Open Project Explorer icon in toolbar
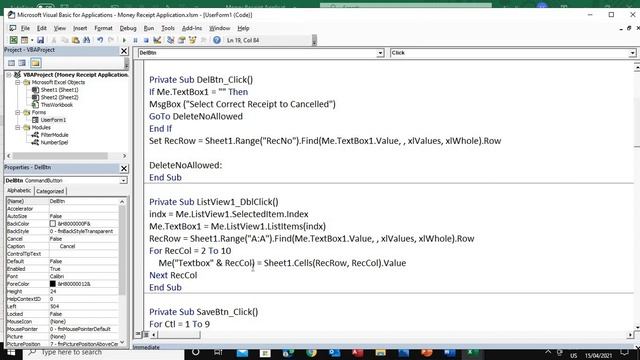 point(171,40)
